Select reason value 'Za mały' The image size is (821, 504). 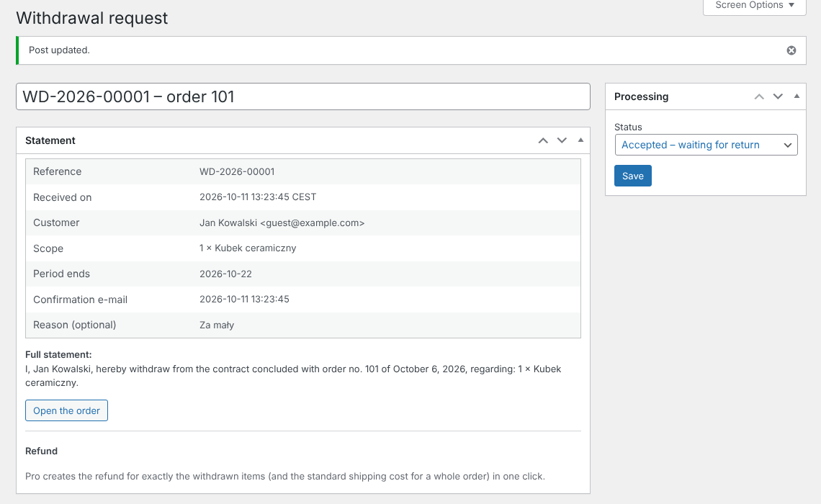point(217,325)
